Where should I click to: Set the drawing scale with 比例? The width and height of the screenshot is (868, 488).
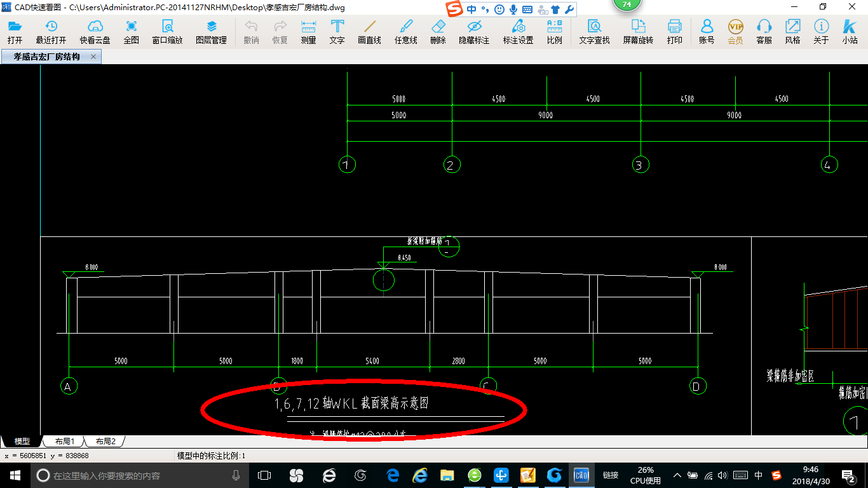[x=554, y=32]
